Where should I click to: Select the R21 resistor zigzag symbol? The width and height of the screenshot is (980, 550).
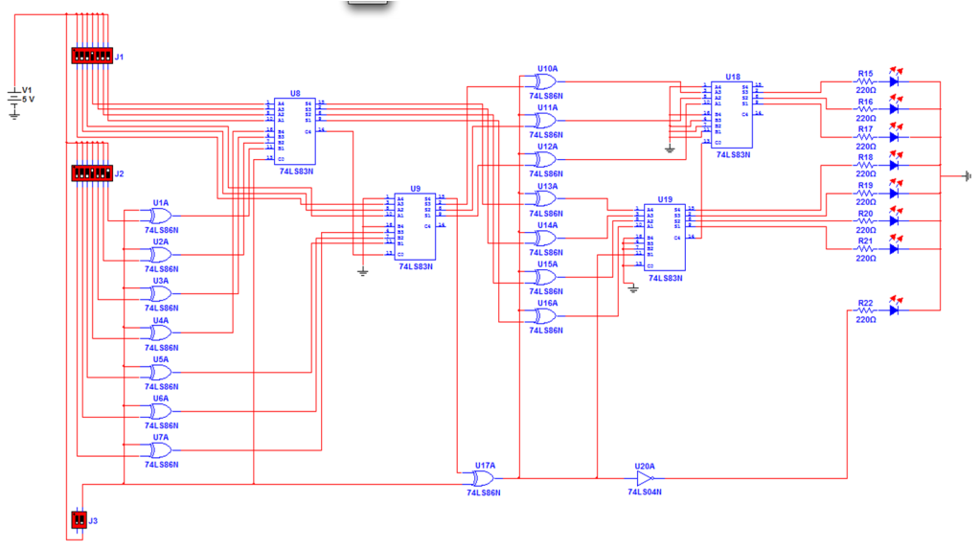(x=865, y=249)
